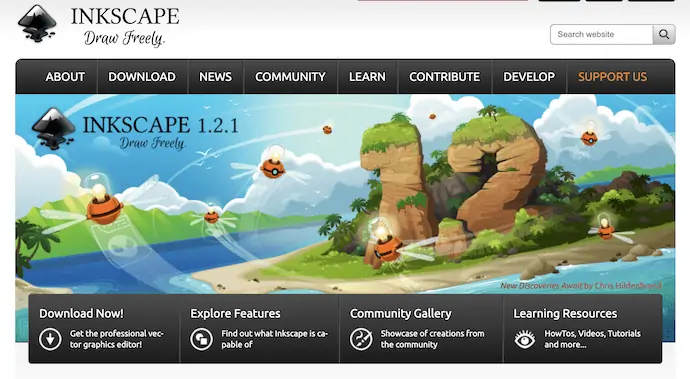Click the Inkscape mountain logo in header
The image size is (690, 379).
37,24
